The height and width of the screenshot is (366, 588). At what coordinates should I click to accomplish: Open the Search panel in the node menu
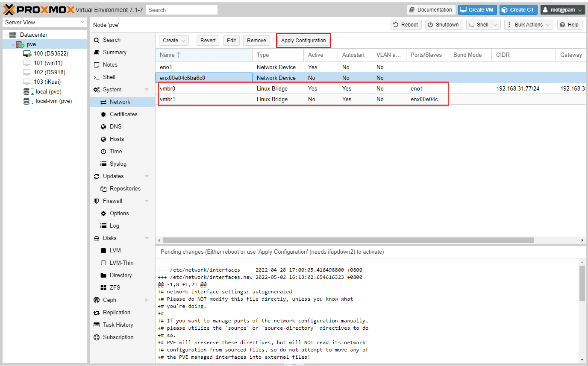point(122,40)
